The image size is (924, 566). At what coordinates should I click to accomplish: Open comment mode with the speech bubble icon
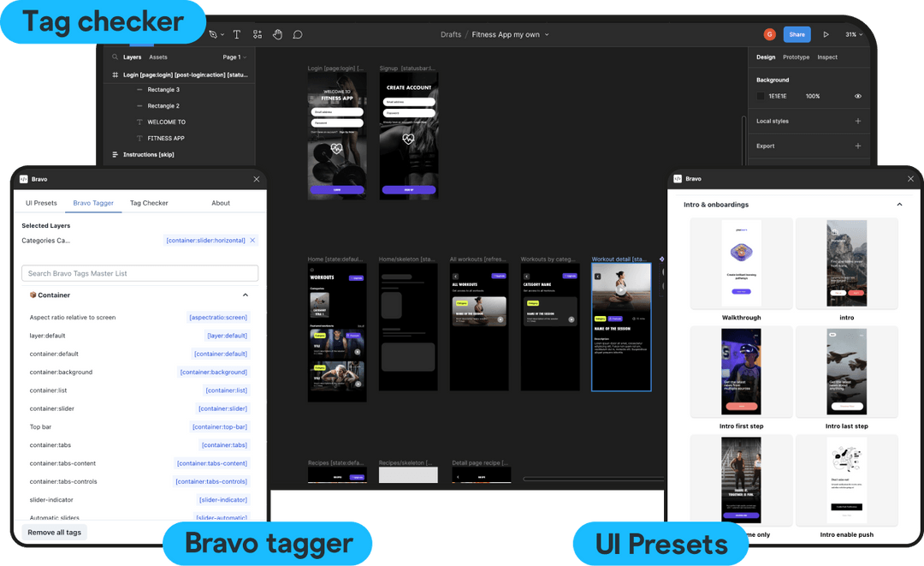point(297,34)
